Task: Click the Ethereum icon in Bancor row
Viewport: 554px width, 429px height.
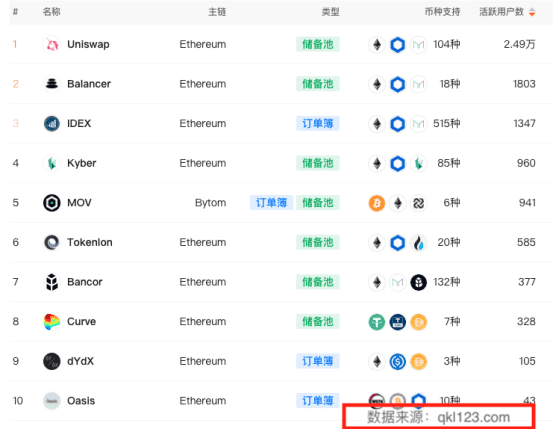Action: click(377, 282)
